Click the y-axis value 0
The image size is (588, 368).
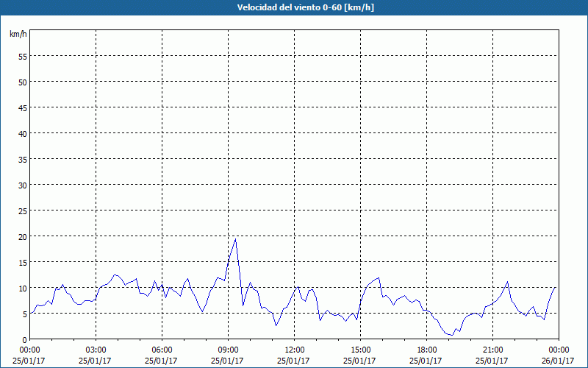coord(25,340)
